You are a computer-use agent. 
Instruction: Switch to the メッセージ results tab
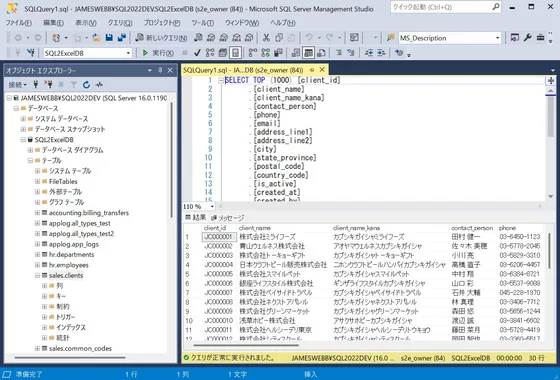[228, 218]
